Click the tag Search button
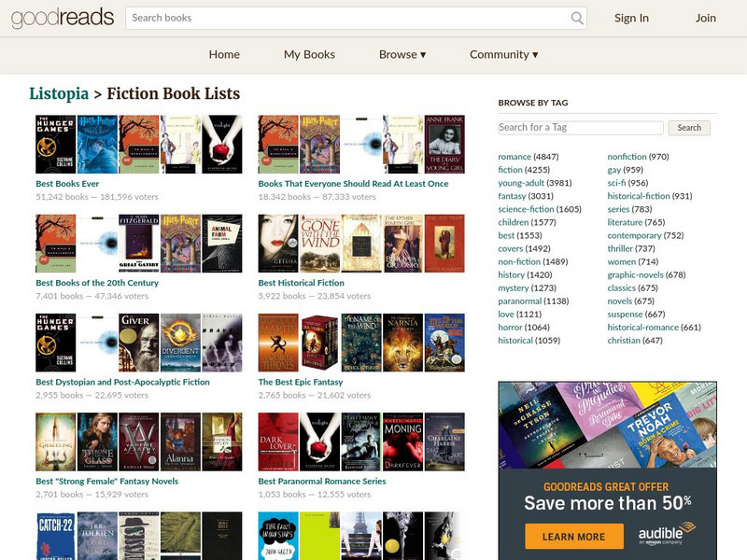 click(x=689, y=128)
